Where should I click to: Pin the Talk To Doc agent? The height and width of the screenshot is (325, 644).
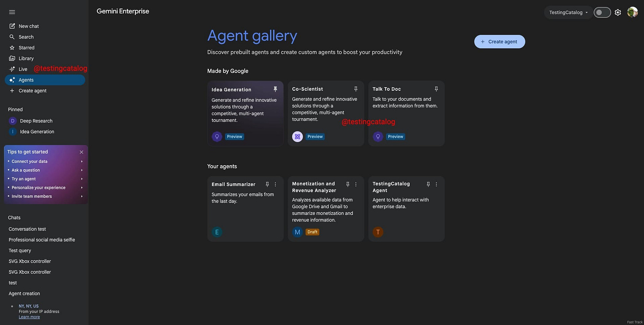436,89
